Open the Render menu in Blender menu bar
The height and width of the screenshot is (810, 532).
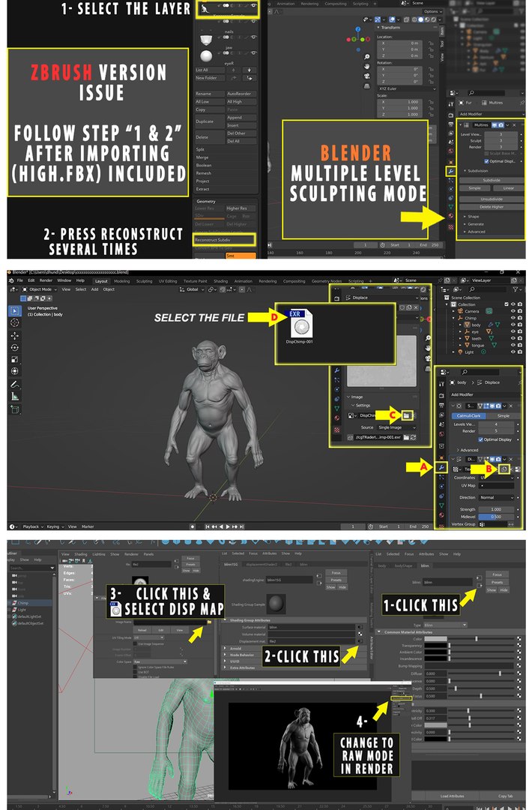click(46, 280)
